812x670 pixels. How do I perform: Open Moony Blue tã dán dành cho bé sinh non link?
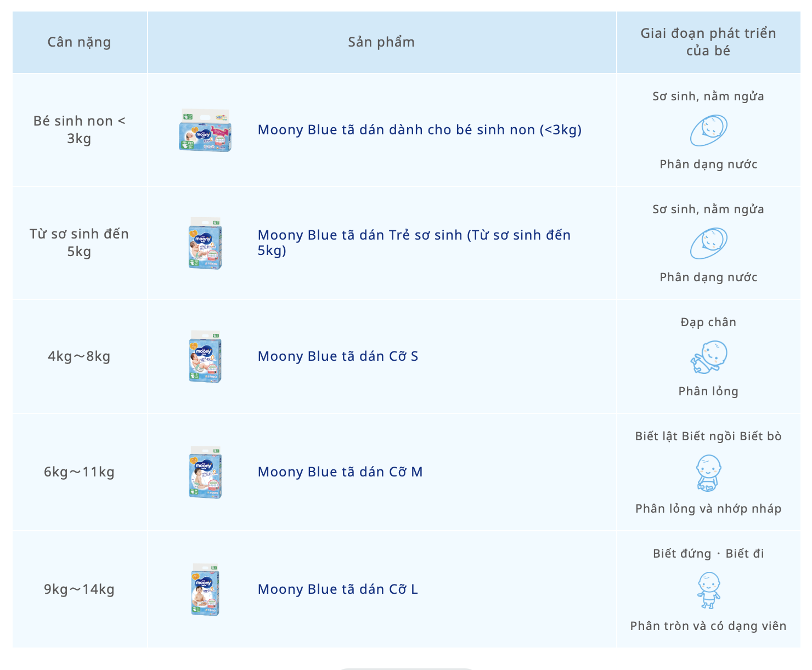[419, 130]
